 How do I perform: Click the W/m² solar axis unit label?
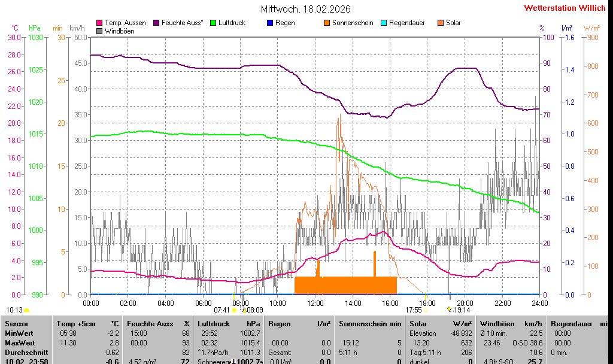tap(591, 28)
